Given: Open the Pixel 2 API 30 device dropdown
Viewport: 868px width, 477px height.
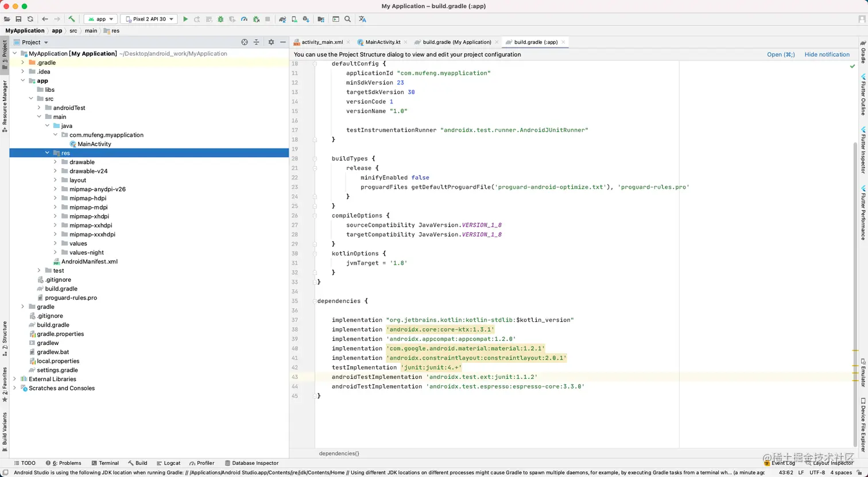Looking at the screenshot, I should click(x=149, y=19).
